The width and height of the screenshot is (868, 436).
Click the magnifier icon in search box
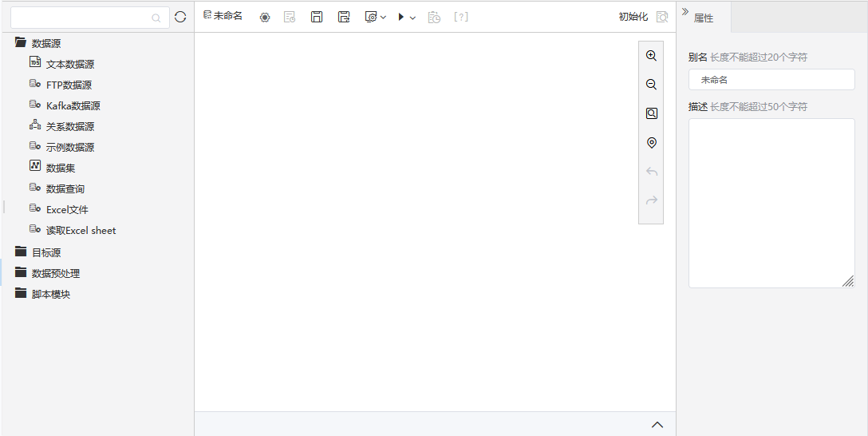[156, 18]
